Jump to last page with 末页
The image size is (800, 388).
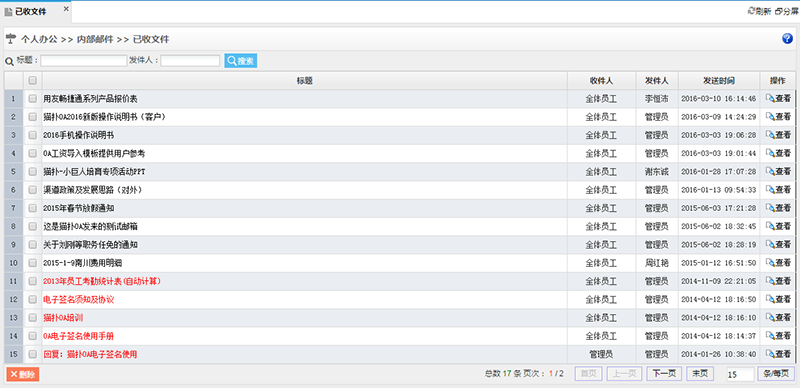coord(700,374)
